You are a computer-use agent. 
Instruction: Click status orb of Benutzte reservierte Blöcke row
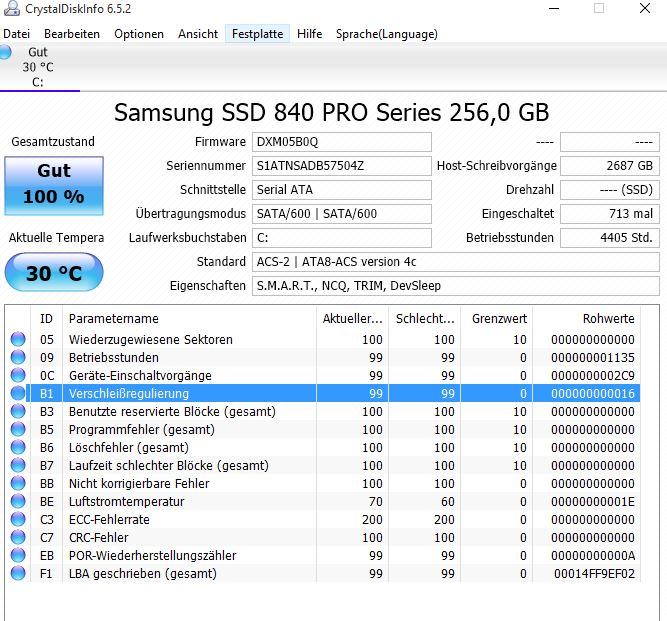pos(18,411)
